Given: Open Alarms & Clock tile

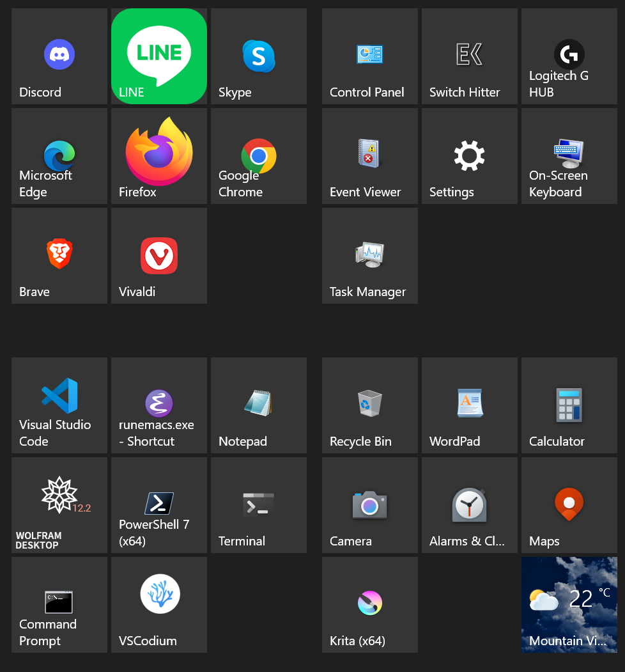Looking at the screenshot, I should tap(470, 505).
